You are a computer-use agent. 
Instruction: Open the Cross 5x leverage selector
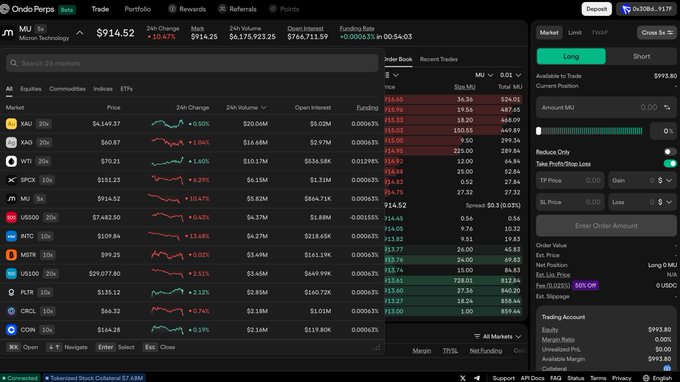(657, 33)
